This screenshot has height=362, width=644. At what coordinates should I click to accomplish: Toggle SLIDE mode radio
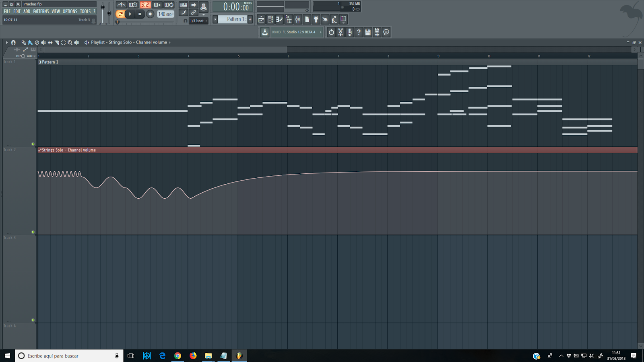[35, 56]
